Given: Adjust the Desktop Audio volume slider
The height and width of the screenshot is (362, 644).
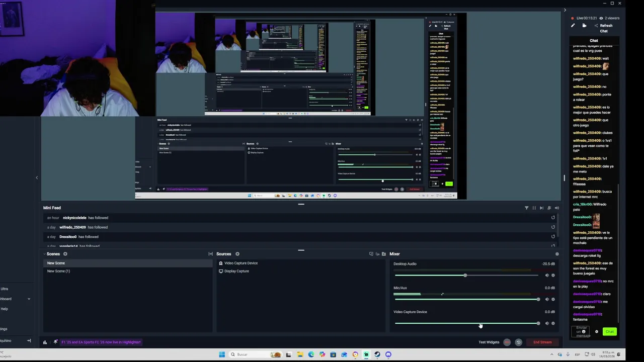Looking at the screenshot, I should (467, 276).
